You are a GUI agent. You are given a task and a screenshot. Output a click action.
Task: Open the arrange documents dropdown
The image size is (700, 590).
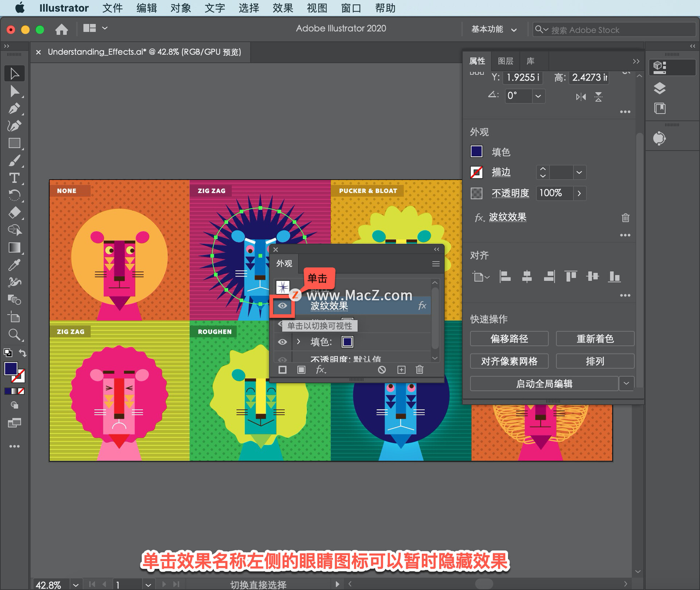pos(96,28)
